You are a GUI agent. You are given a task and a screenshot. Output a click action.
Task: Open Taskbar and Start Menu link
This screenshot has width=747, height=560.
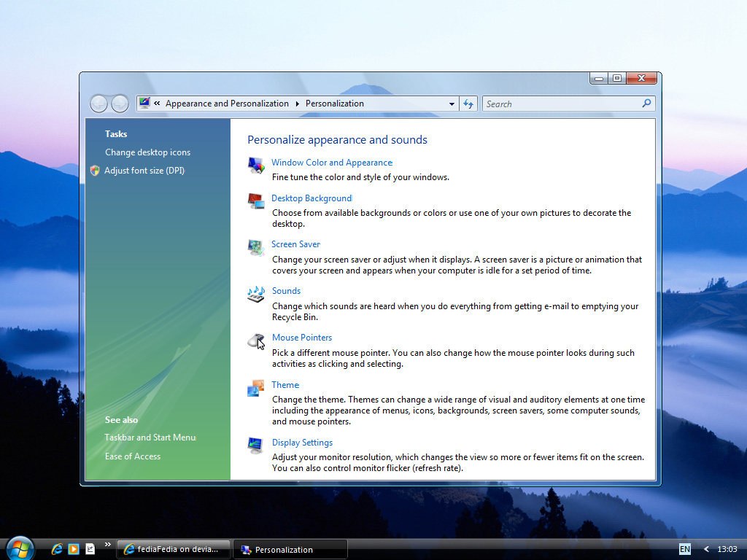click(150, 437)
